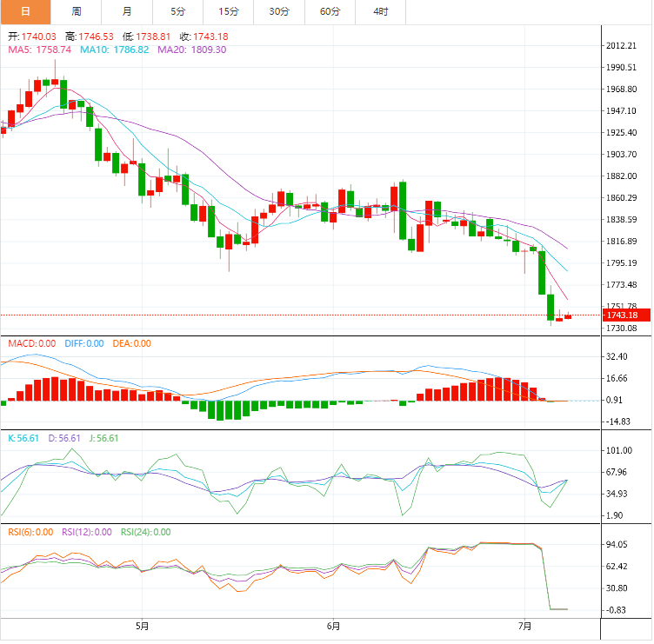Click the 1882.00 price axis label

(x=621, y=176)
